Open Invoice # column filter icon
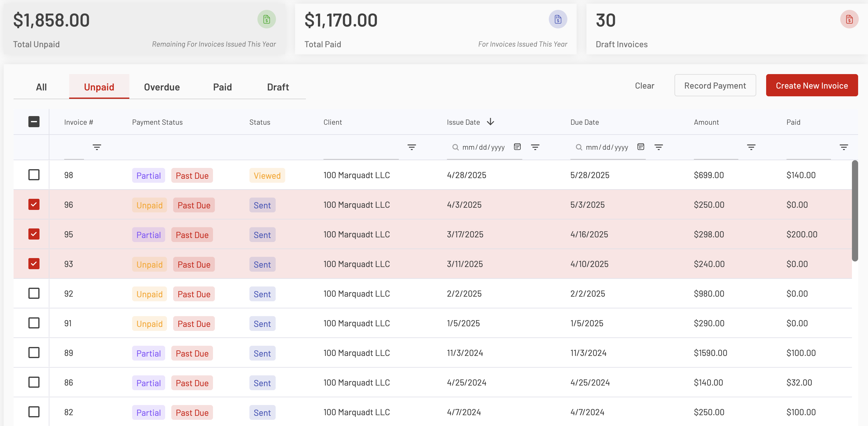The width and height of the screenshot is (868, 426). pyautogui.click(x=97, y=147)
